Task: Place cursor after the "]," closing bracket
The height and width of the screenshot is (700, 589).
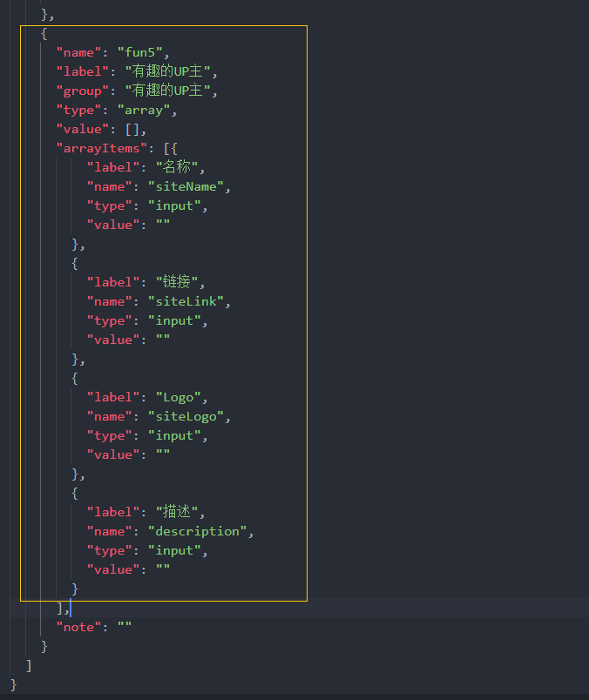Action: point(71,608)
